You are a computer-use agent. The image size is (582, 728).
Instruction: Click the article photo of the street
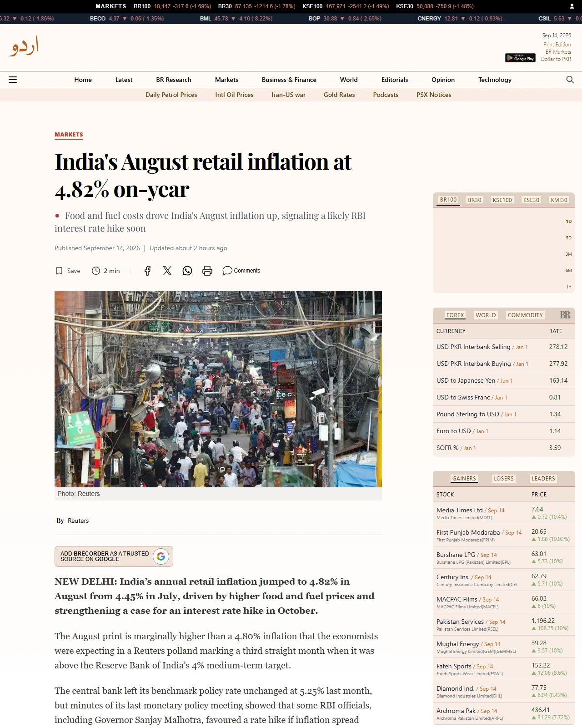(x=218, y=389)
